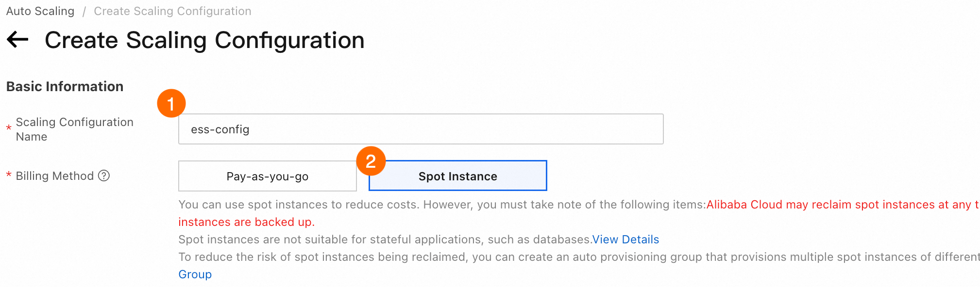Choose the Spot Instance billing option

pyautogui.click(x=457, y=176)
